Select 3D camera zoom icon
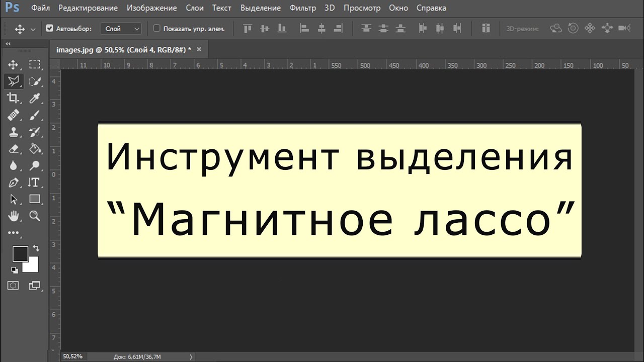This screenshot has width=644, height=362. tap(624, 29)
